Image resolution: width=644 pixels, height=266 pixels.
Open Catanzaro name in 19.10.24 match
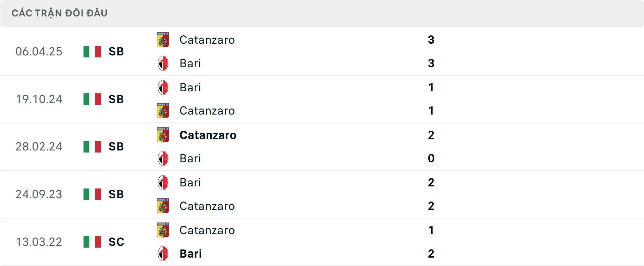click(x=207, y=111)
